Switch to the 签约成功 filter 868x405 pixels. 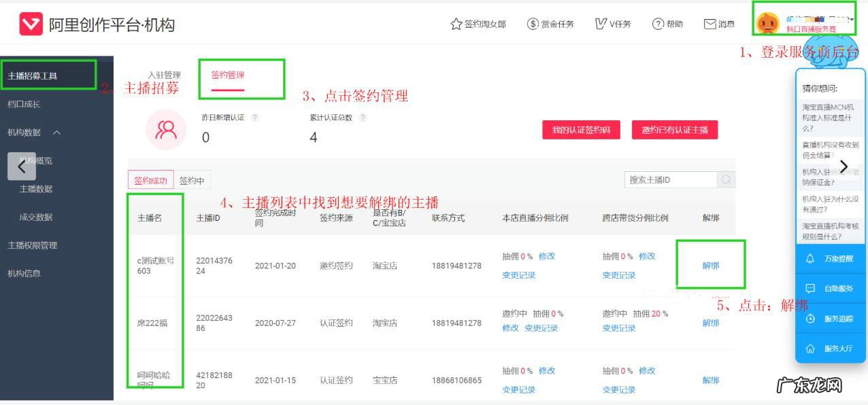[150, 180]
